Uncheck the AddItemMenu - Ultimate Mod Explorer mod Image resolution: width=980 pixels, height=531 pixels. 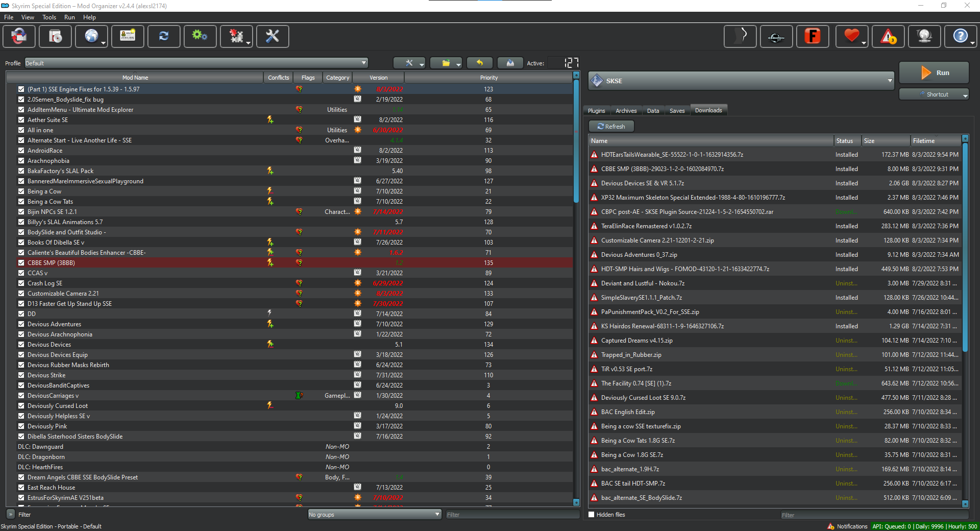pyautogui.click(x=21, y=110)
